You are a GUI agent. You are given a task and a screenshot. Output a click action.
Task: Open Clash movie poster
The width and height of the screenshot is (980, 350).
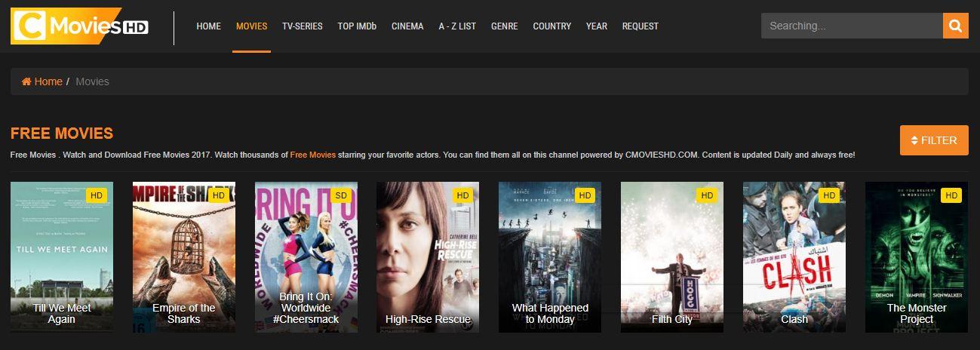click(794, 257)
